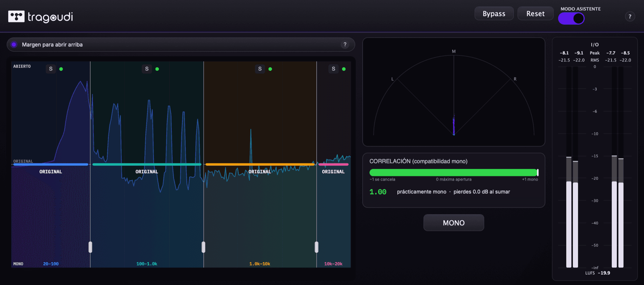Click the ABIERTO axis label
This screenshot has width=644, height=285.
[x=22, y=67]
